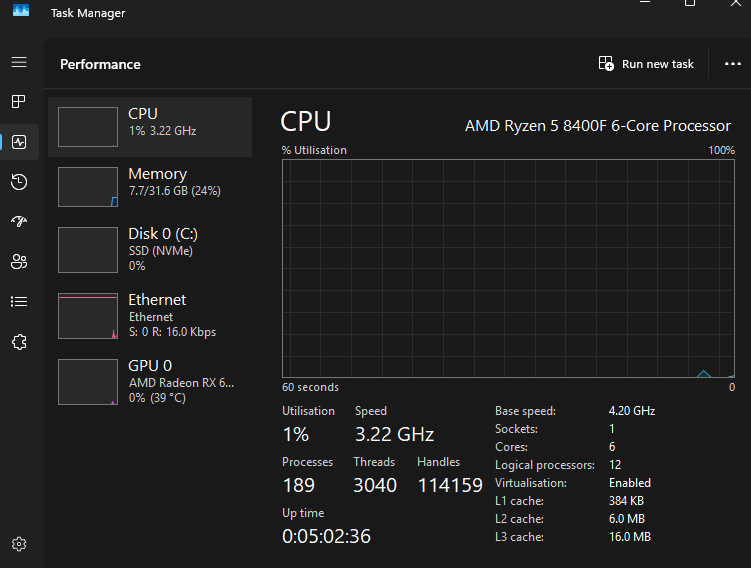Click the Task Manager title bar icon
751x568 pixels.
click(x=21, y=12)
